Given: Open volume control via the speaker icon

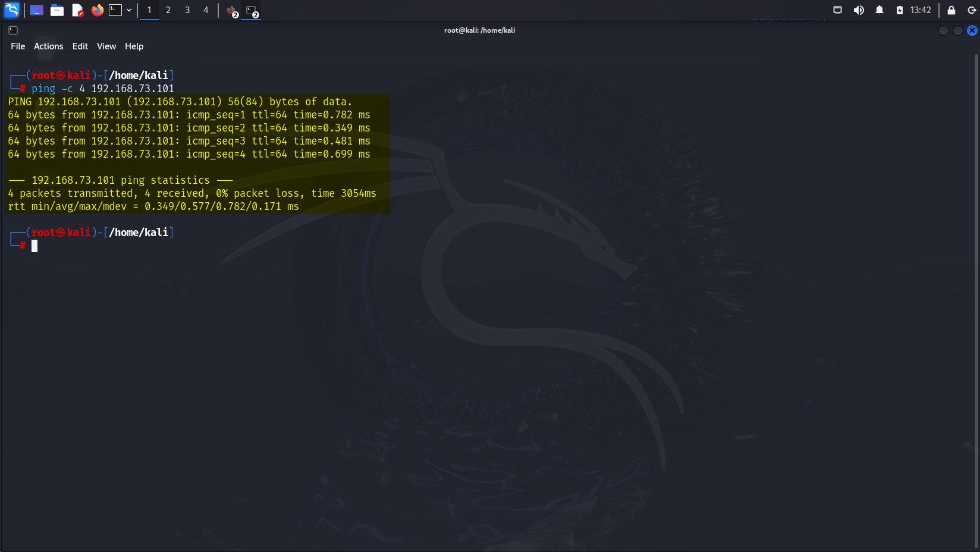Looking at the screenshot, I should point(859,10).
